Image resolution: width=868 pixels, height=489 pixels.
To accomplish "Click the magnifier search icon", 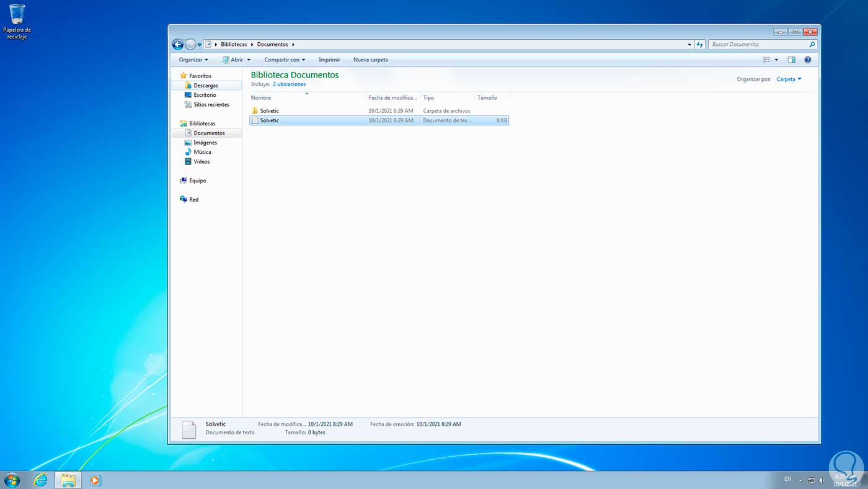I will pyautogui.click(x=812, y=45).
